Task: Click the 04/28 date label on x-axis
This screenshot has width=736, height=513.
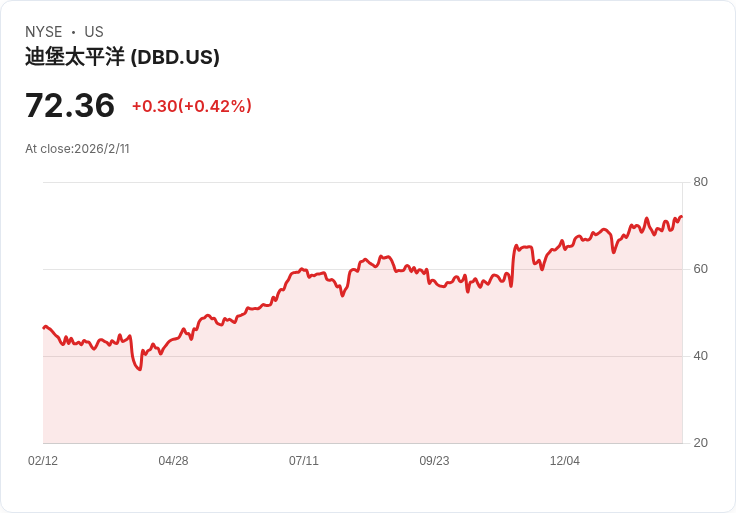Action: [173, 461]
